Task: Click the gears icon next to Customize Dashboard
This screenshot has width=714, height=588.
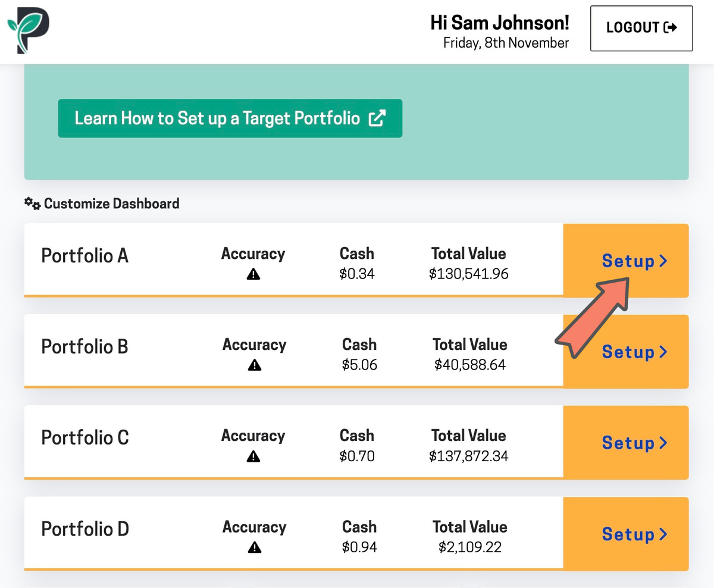Action: (32, 204)
